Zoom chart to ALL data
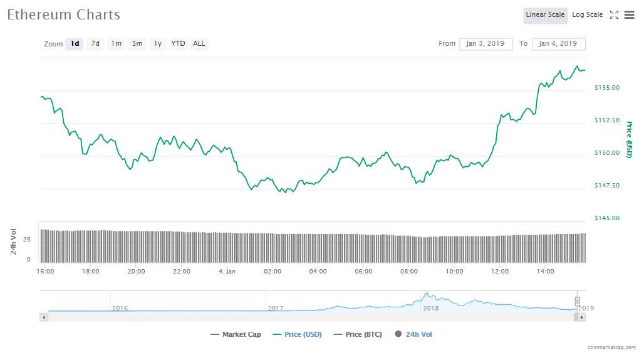Image resolution: width=644 pixels, height=355 pixels. pos(199,44)
